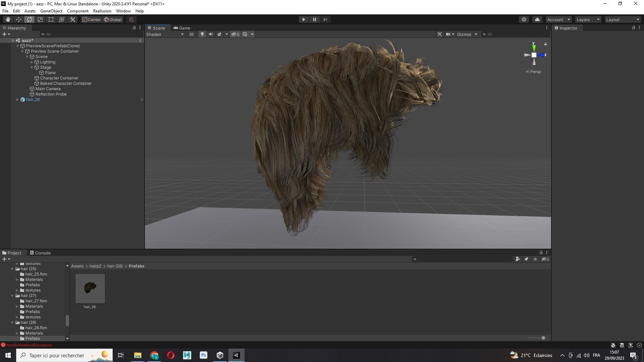Open the Gizmos dropdown

pos(467,34)
